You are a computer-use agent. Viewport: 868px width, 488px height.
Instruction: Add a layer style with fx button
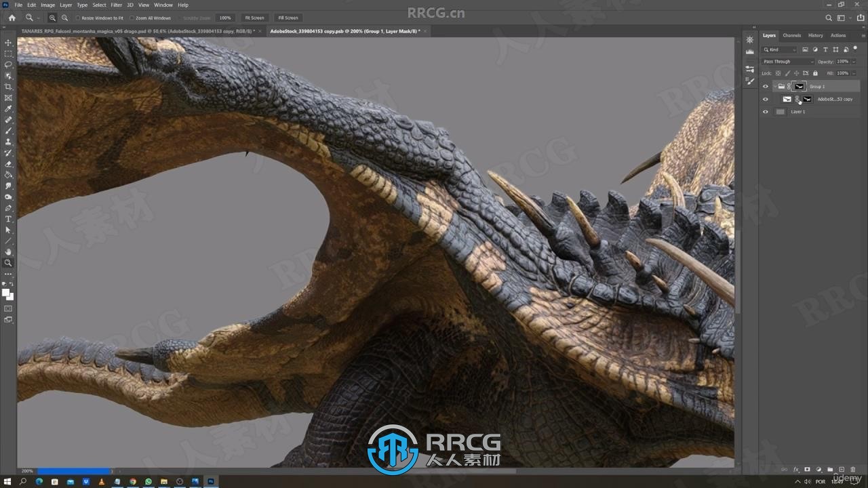[796, 469]
